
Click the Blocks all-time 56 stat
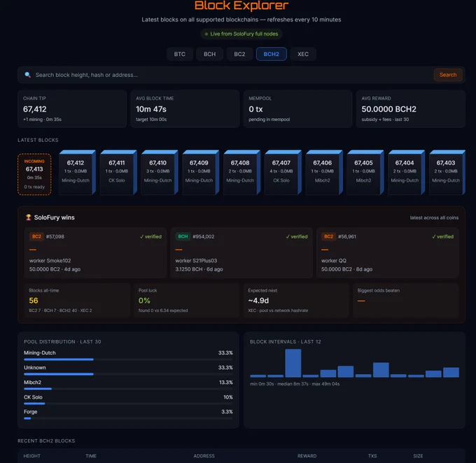(77, 300)
